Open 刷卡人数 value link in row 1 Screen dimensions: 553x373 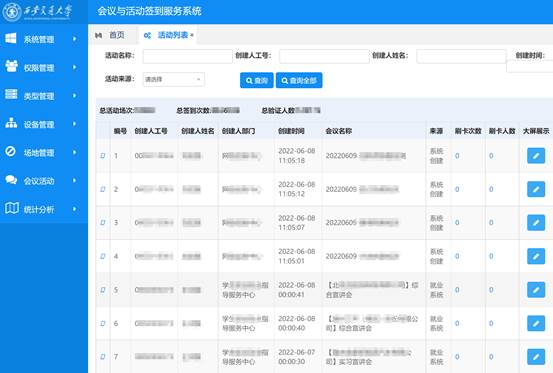491,156
